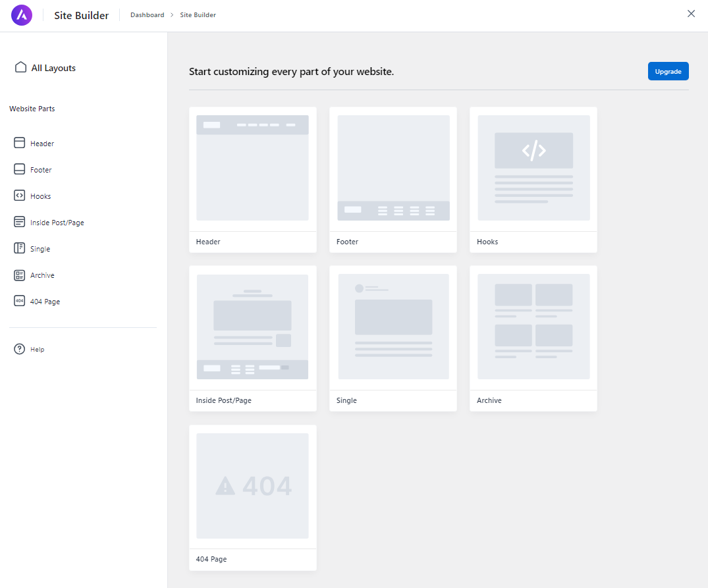The height and width of the screenshot is (588, 708).
Task: Click the Inside Post/Page sidebar icon
Action: pos(18,222)
